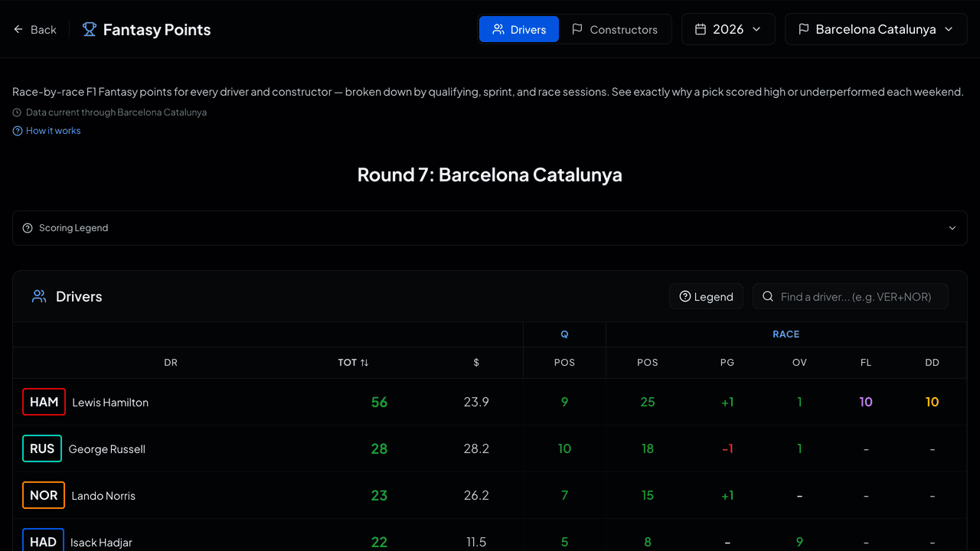Select the Lando Norris name

point(103,496)
